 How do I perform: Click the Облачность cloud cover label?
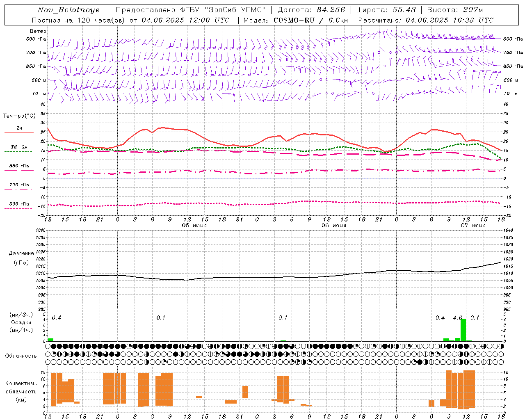(x=21, y=356)
